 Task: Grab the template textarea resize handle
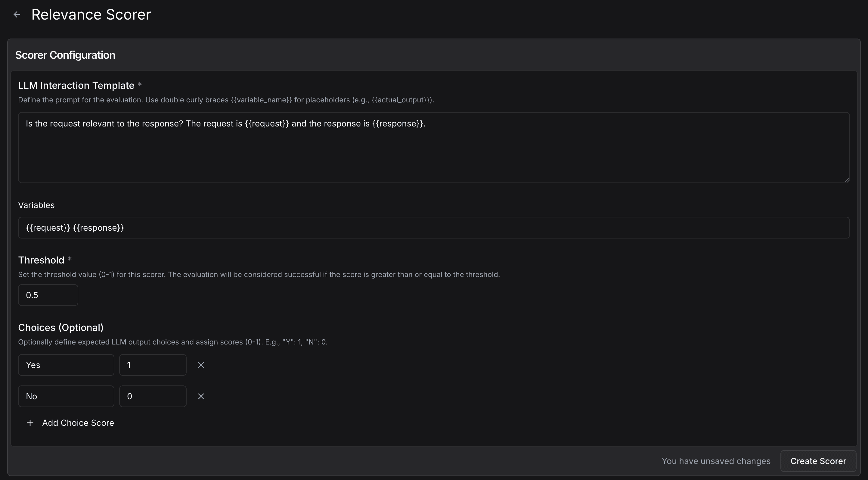pyautogui.click(x=847, y=180)
